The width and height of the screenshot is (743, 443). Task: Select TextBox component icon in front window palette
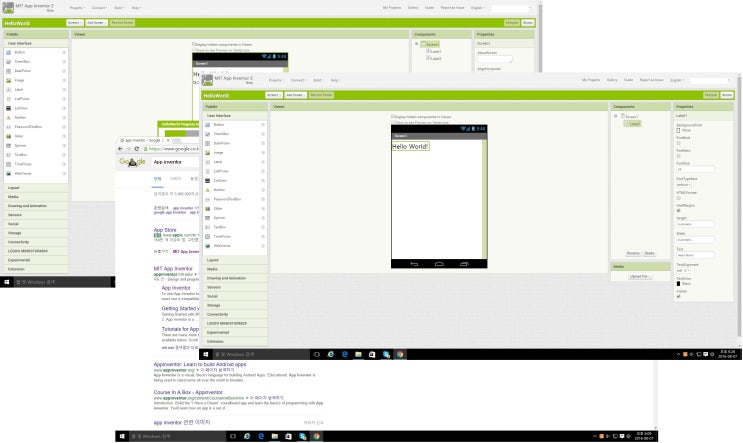point(208,227)
